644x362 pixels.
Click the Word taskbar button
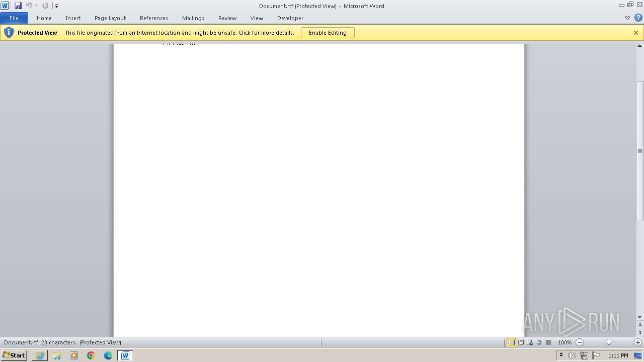tap(125, 355)
